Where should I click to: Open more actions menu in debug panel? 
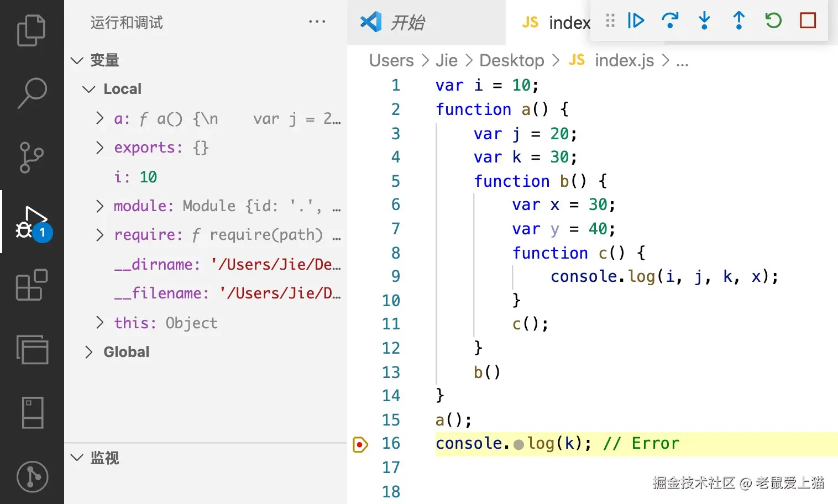click(x=317, y=22)
